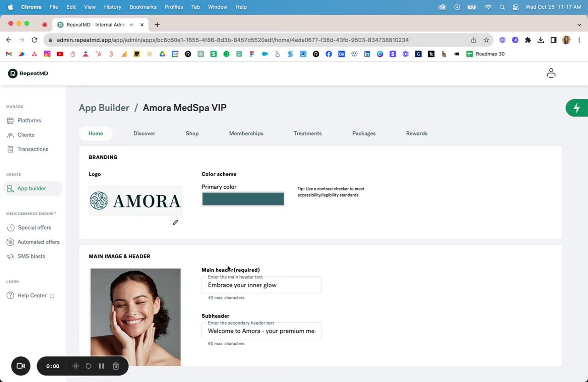588x382 pixels.
Task: Switch to the Treatments tab
Action: coord(308,134)
